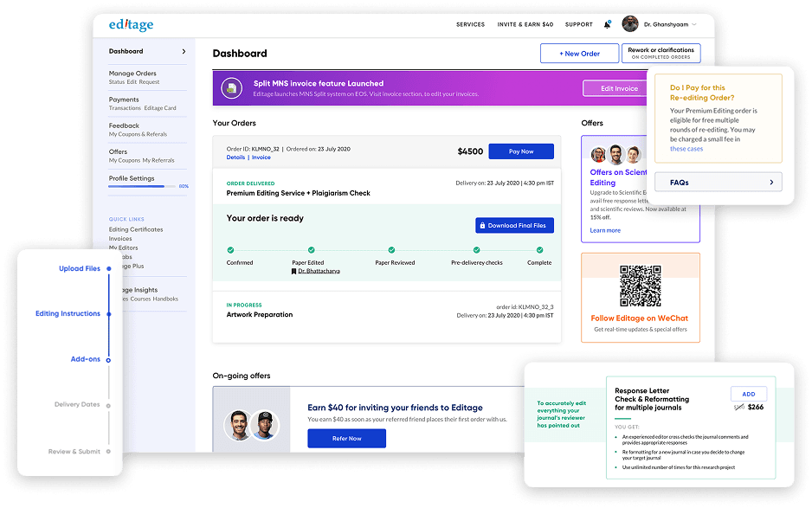The height and width of the screenshot is (508, 812).
Task: Click the Pre-delivery checks step checkmark
Action: (x=476, y=250)
